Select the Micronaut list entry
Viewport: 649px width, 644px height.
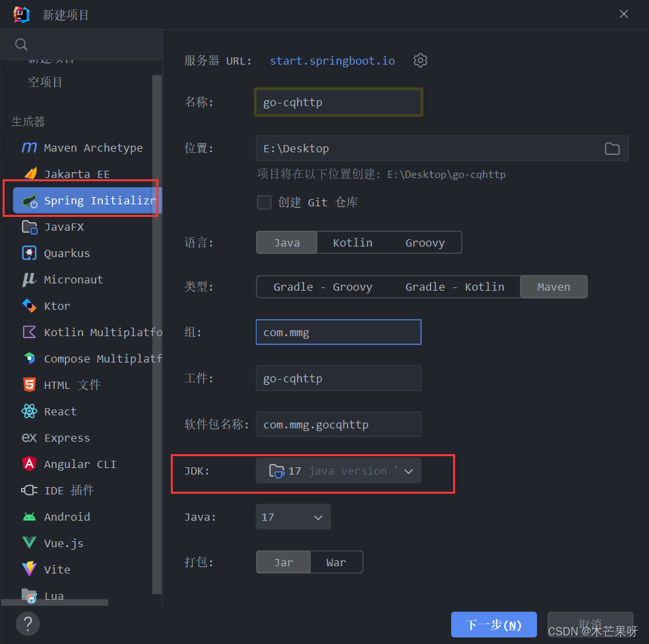[x=73, y=279]
